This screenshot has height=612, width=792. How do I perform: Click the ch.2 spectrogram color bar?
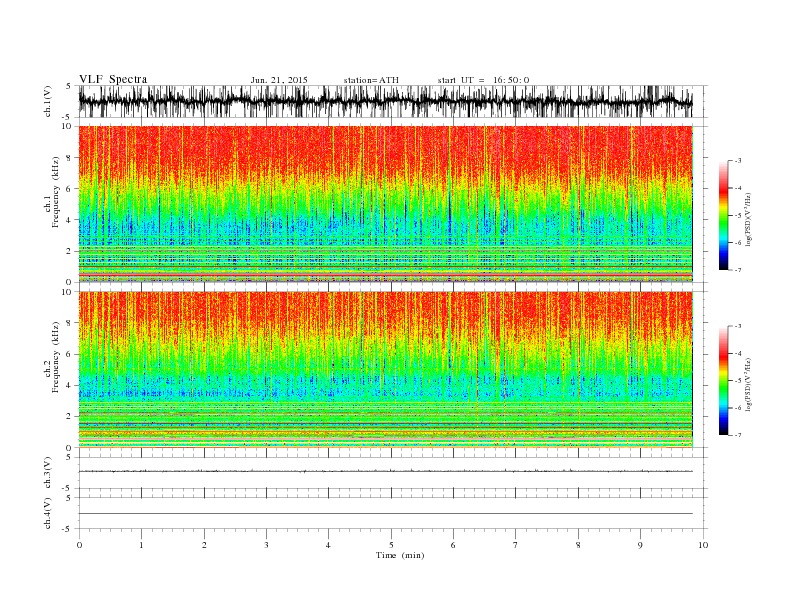pyautogui.click(x=723, y=380)
